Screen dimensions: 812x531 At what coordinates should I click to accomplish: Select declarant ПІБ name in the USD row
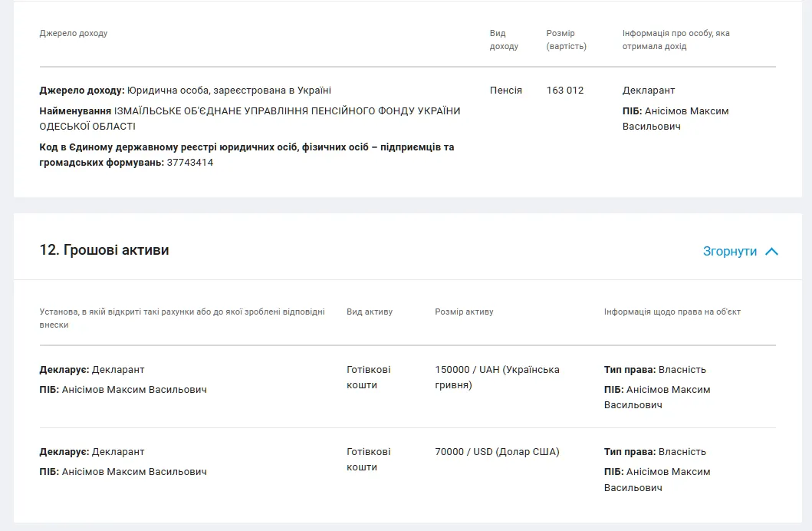(x=134, y=472)
